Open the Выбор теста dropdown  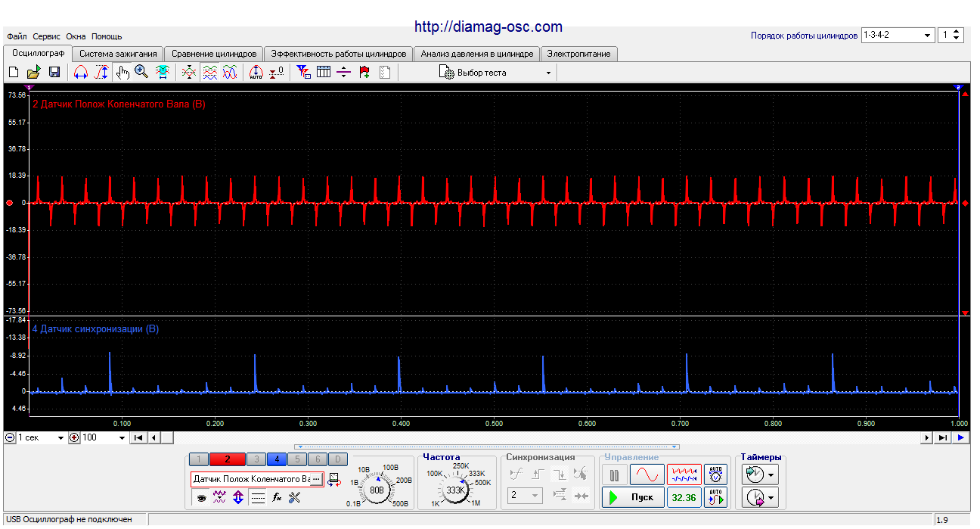coord(496,73)
